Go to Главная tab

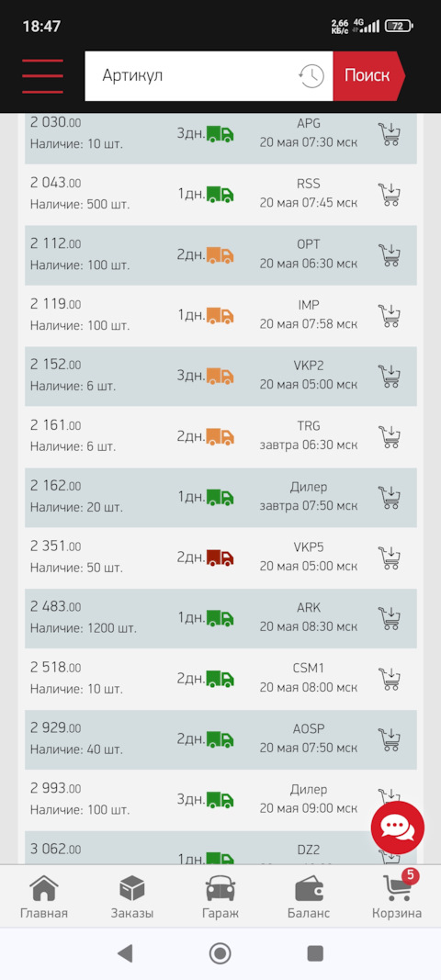(44, 896)
